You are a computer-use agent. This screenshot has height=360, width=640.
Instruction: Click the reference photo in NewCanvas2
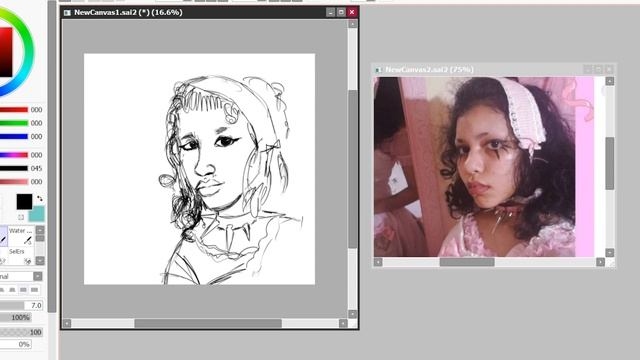[474, 167]
